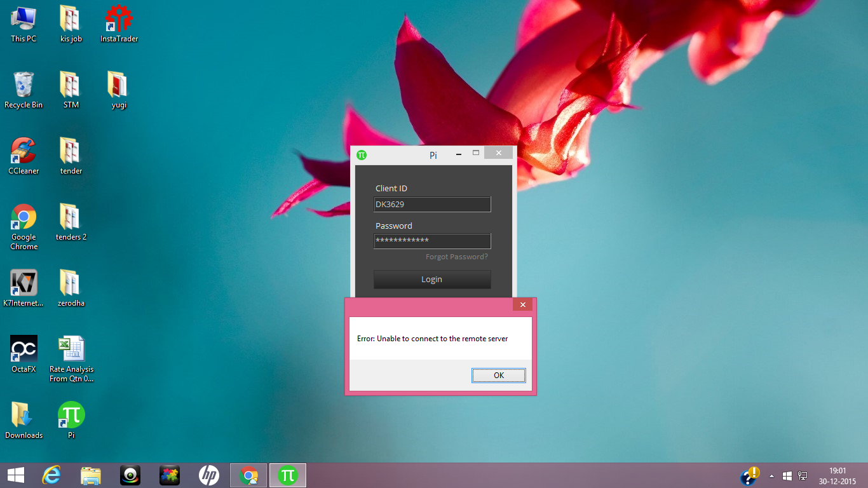Select the zerodha folder icon
The width and height of the screenshot is (868, 488).
tap(71, 288)
